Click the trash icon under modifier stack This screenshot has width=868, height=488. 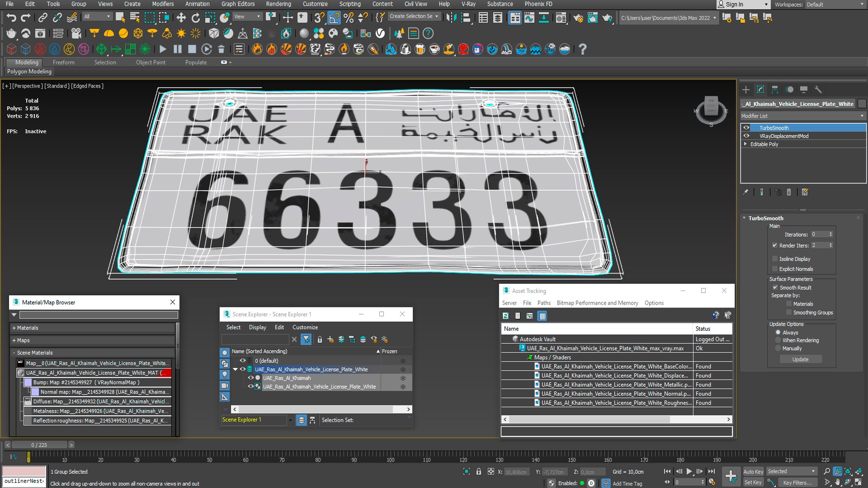789,192
